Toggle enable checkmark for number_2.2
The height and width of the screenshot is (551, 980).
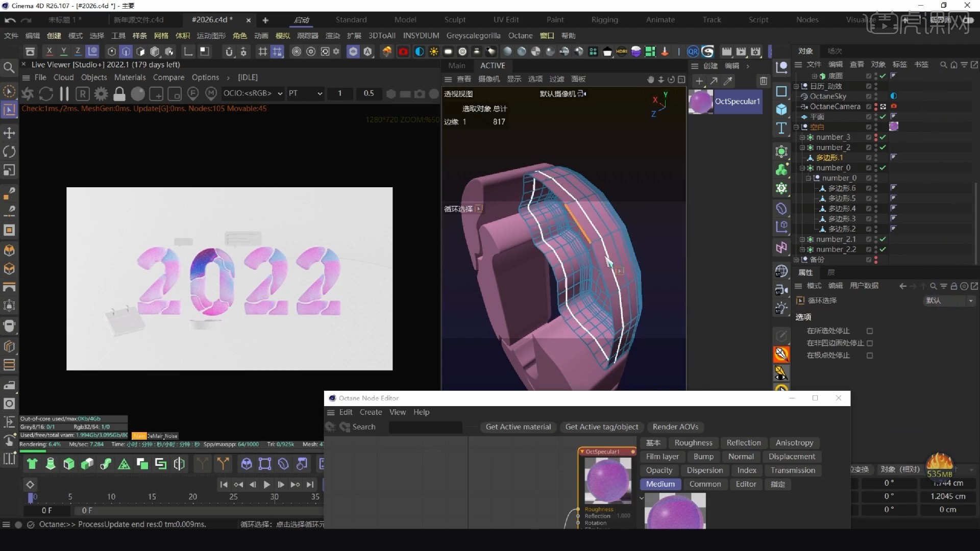(x=883, y=249)
